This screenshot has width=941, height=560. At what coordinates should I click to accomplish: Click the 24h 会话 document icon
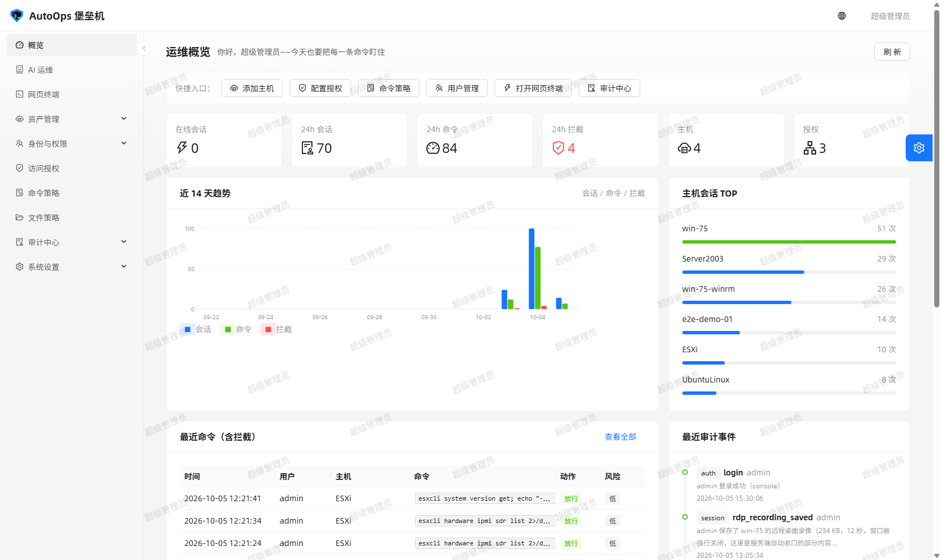pos(308,148)
